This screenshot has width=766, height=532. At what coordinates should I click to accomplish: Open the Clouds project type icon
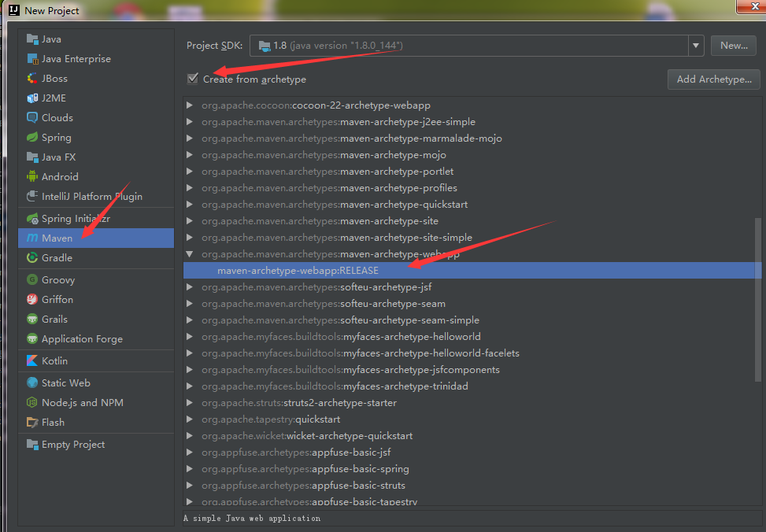(x=32, y=118)
